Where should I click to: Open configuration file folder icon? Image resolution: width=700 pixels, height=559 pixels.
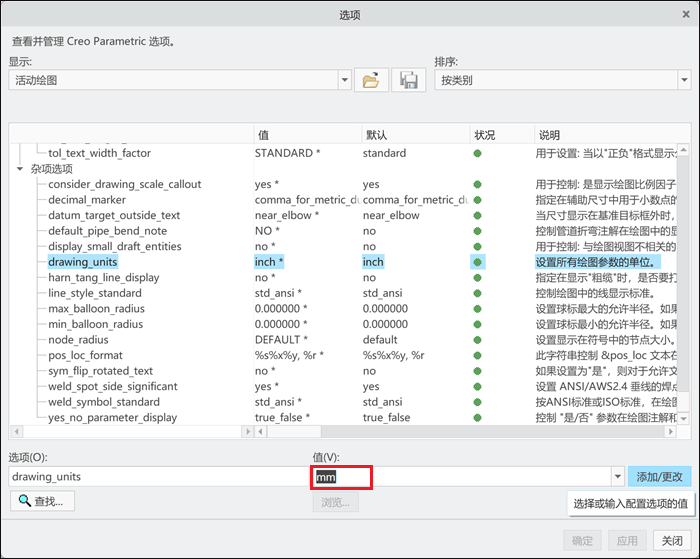[371, 80]
